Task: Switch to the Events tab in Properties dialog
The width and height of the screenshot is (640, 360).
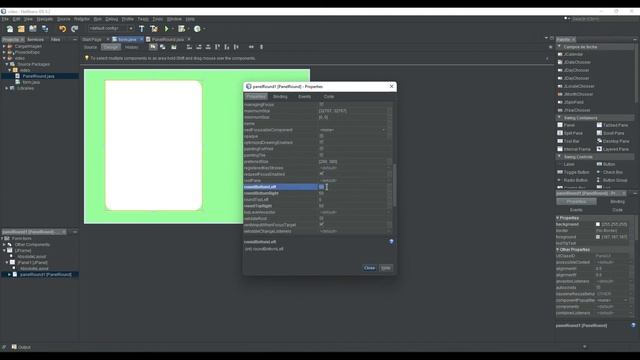Action: [304, 97]
